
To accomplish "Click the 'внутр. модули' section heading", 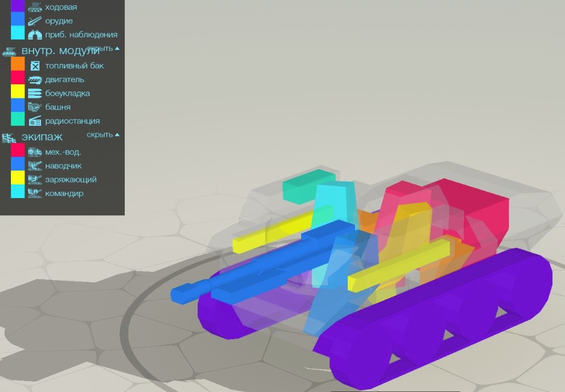I will (60, 51).
